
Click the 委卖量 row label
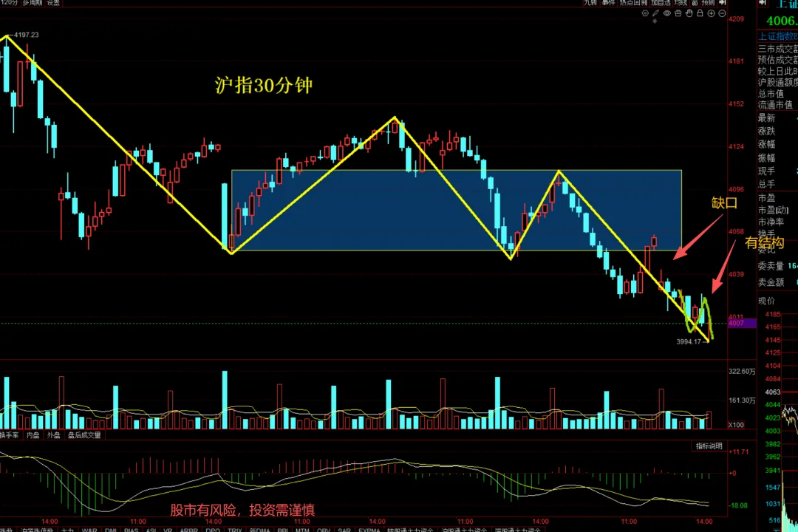pyautogui.click(x=771, y=266)
